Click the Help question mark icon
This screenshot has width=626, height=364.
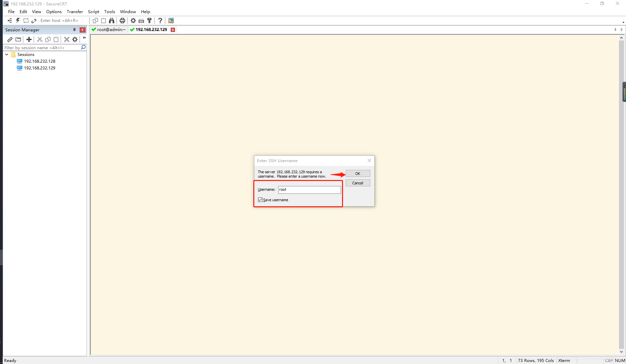point(160,21)
